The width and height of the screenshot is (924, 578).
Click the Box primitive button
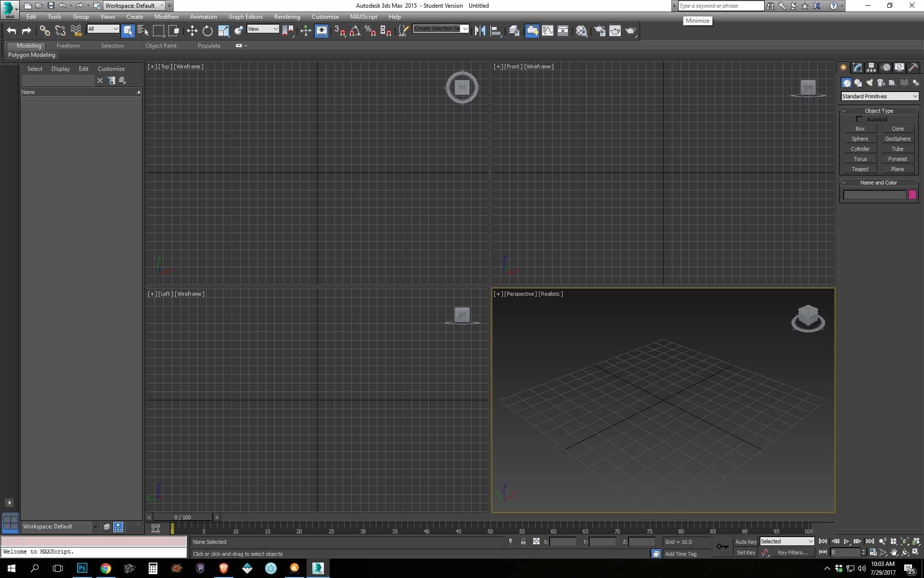click(x=860, y=128)
